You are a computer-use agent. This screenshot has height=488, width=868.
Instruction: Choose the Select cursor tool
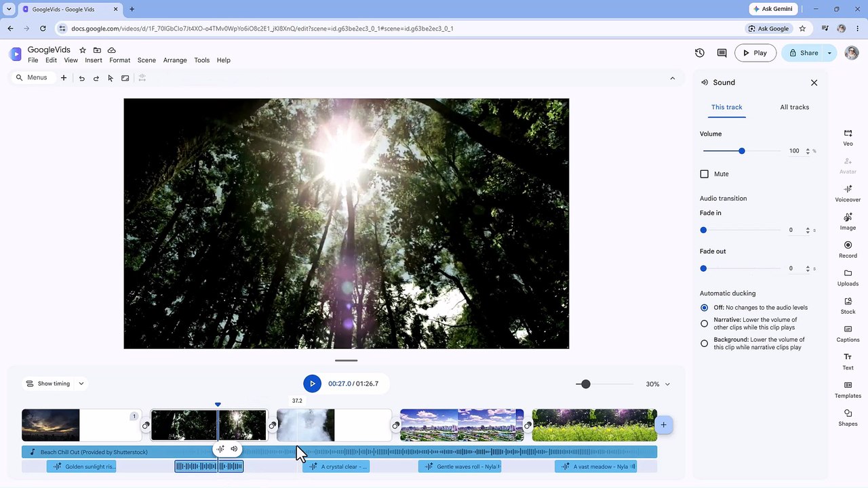(111, 78)
